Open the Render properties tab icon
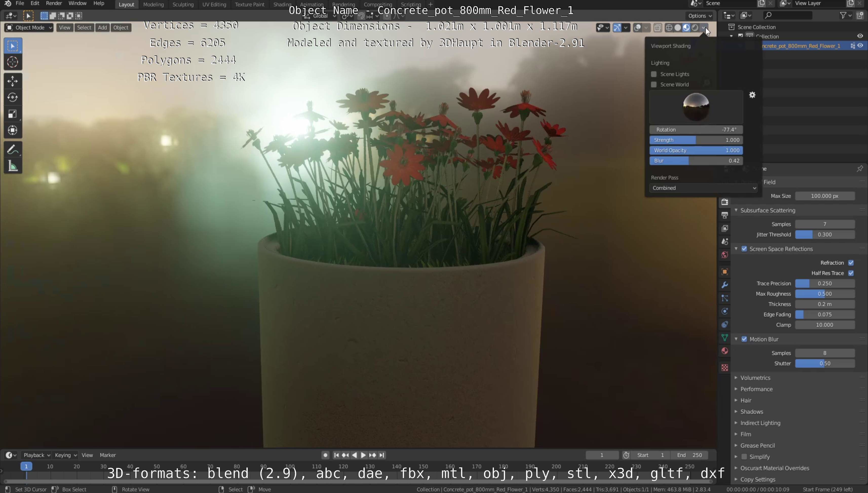 (x=724, y=202)
